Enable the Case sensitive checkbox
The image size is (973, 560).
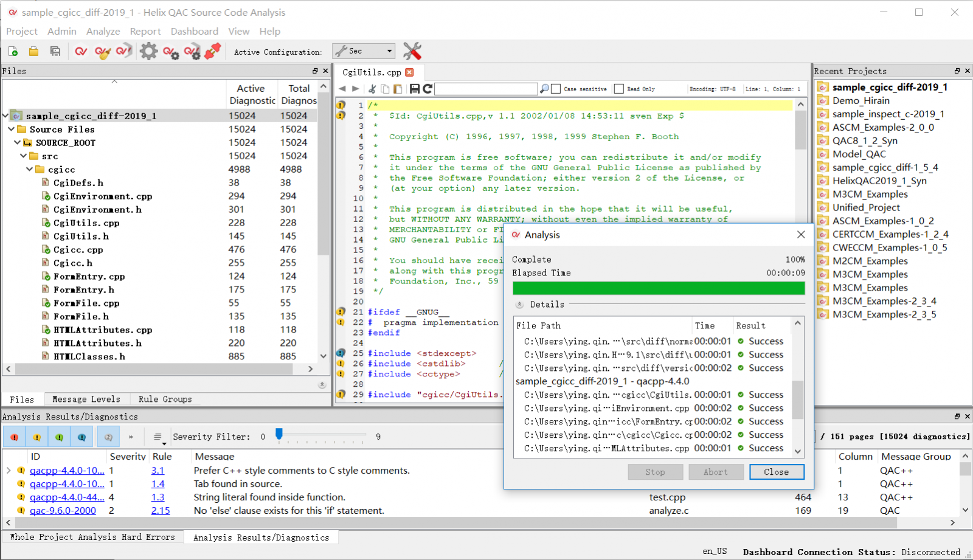(555, 89)
